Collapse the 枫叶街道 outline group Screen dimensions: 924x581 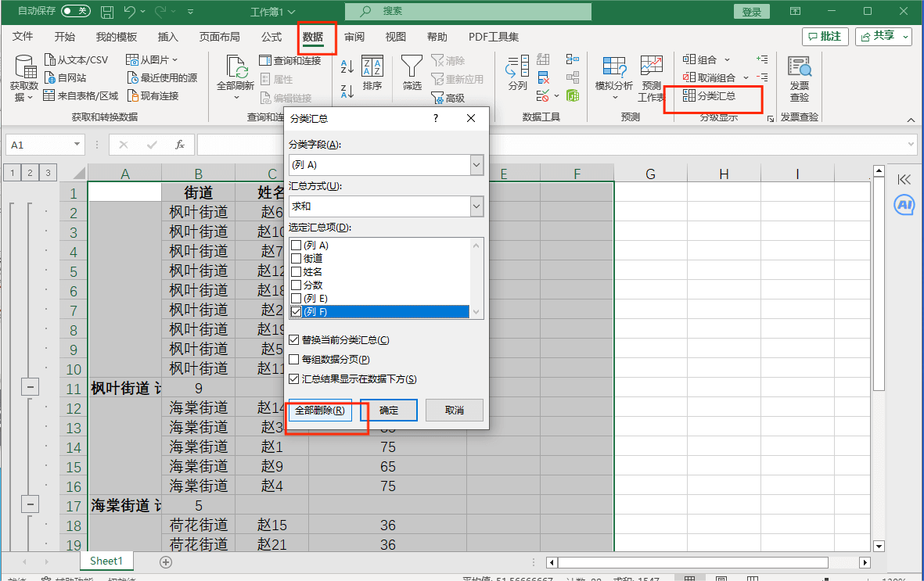pyautogui.click(x=30, y=387)
